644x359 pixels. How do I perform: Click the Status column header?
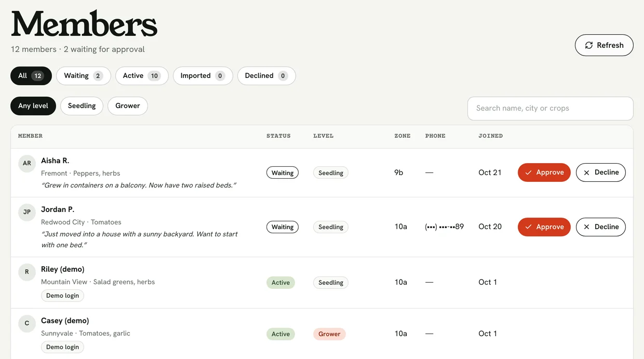[278, 136]
